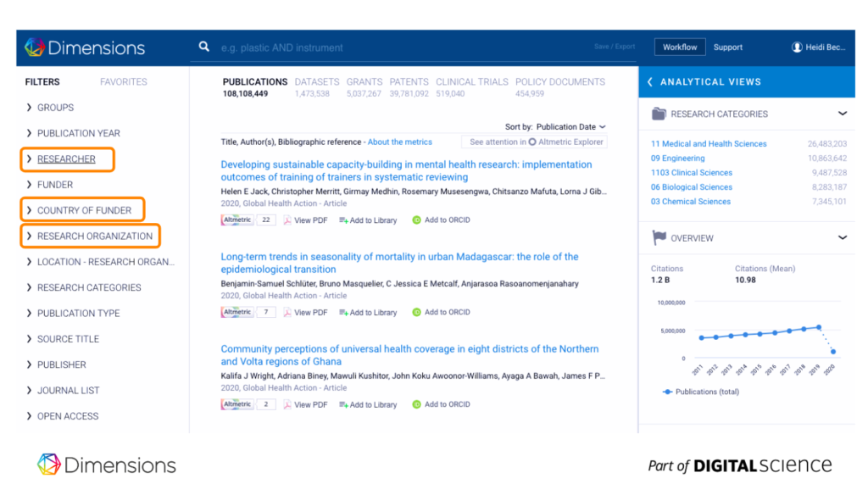Collapse the Research Categories panel

(x=842, y=114)
